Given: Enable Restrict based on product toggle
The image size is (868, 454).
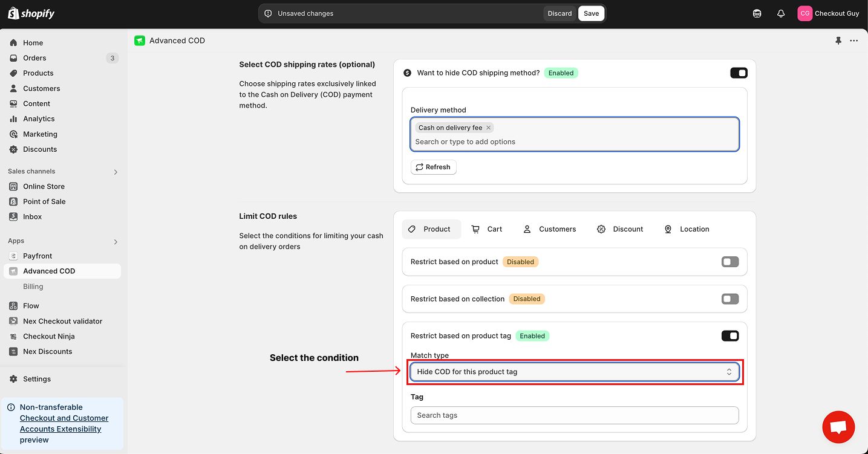Looking at the screenshot, I should coord(730,262).
